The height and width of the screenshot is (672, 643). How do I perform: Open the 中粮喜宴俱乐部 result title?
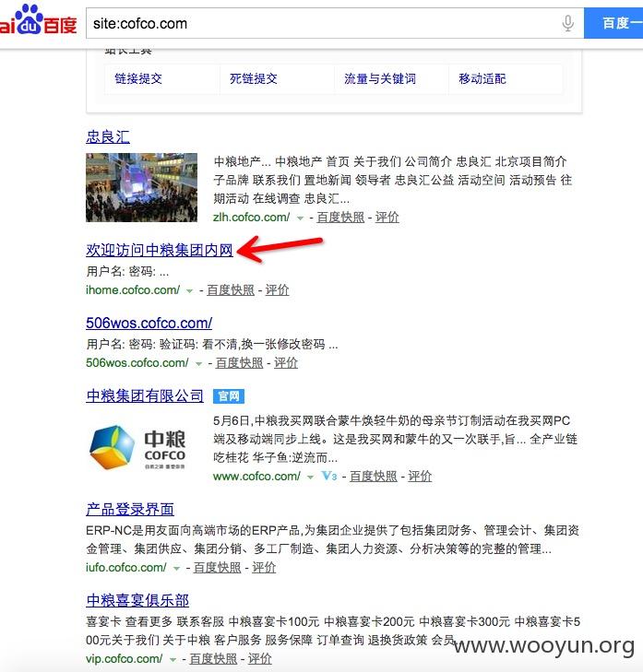(137, 600)
